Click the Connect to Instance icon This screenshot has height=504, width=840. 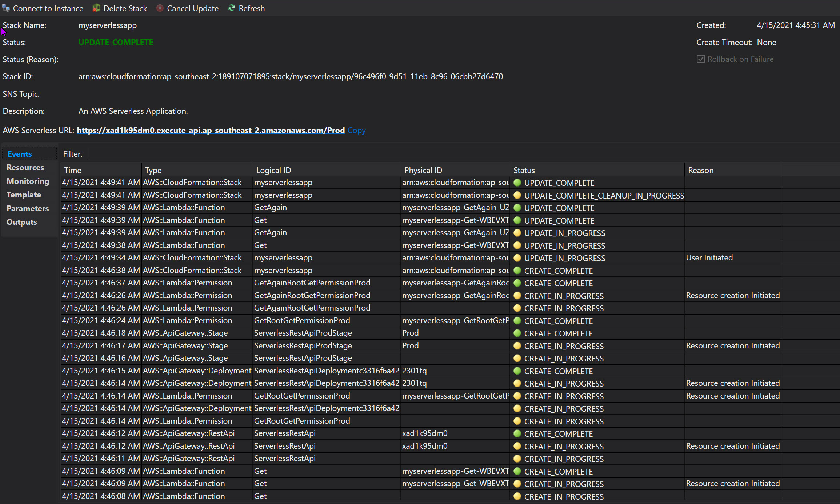[6, 8]
